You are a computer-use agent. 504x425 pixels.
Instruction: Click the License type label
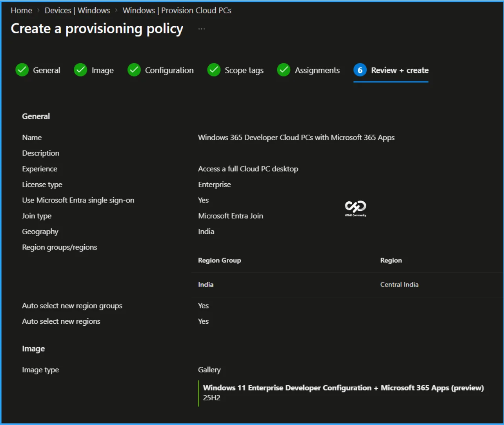[x=42, y=184]
